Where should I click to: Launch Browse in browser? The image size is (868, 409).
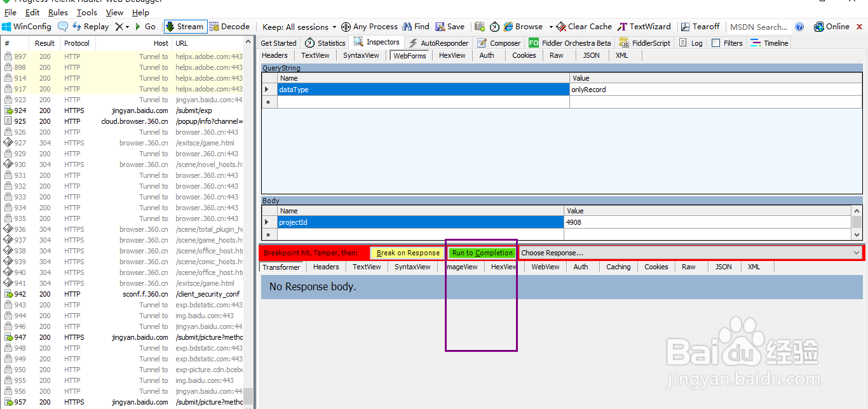click(523, 27)
